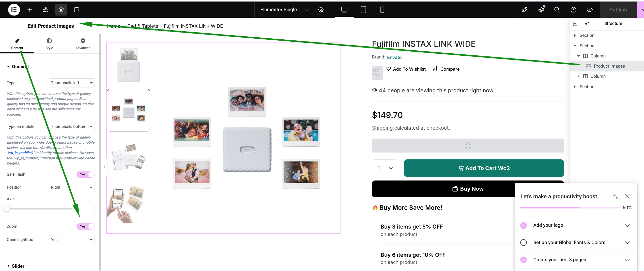This screenshot has width=644, height=271.
Task: Open the Add Element plus icon
Action: tap(30, 10)
